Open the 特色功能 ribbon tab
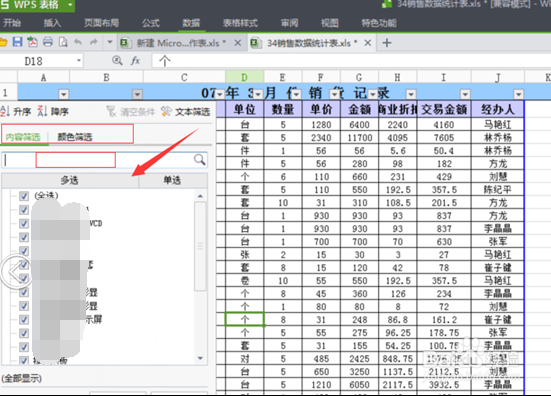551x396 pixels. pos(379,23)
